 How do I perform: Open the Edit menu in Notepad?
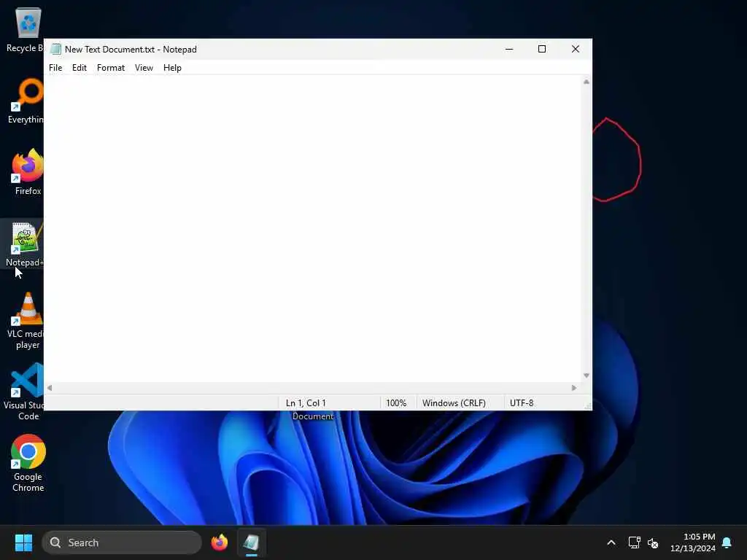[79, 68]
